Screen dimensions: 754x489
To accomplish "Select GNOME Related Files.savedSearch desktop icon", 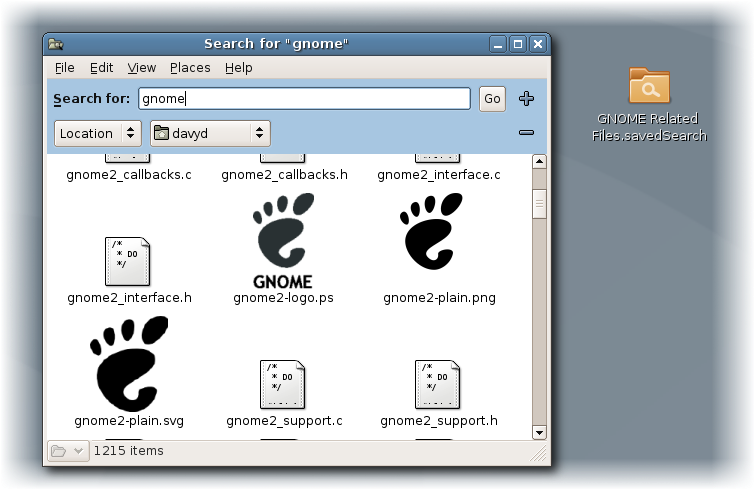I will coord(649,85).
